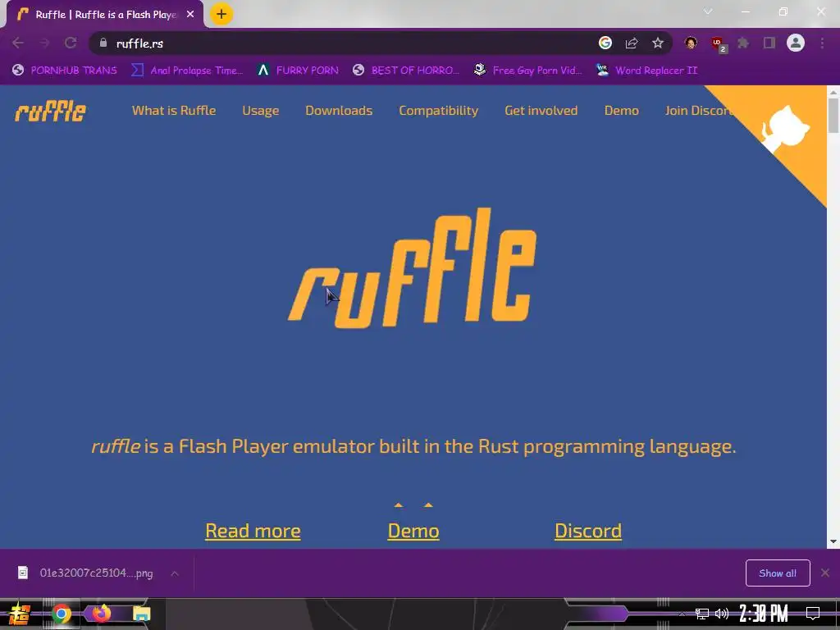Click the large ruffle logo image
Screen dimensions: 840x630
pos(413,268)
